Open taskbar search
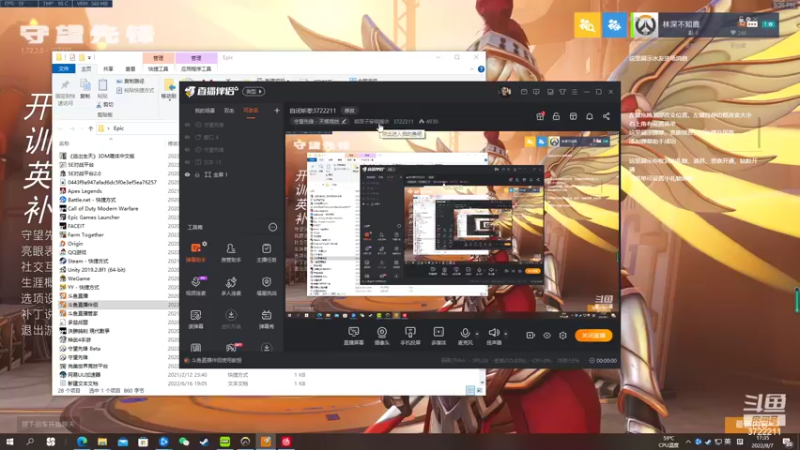800x450 pixels. click(30, 442)
